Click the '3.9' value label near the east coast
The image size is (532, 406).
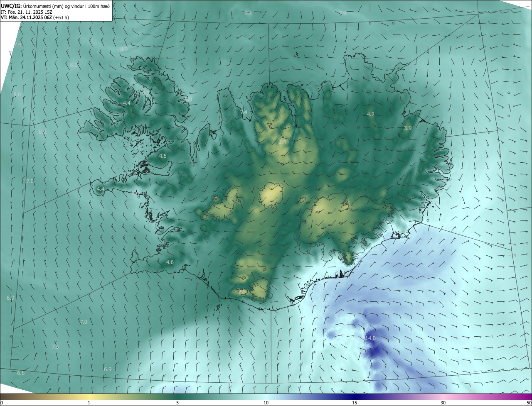(x=408, y=128)
